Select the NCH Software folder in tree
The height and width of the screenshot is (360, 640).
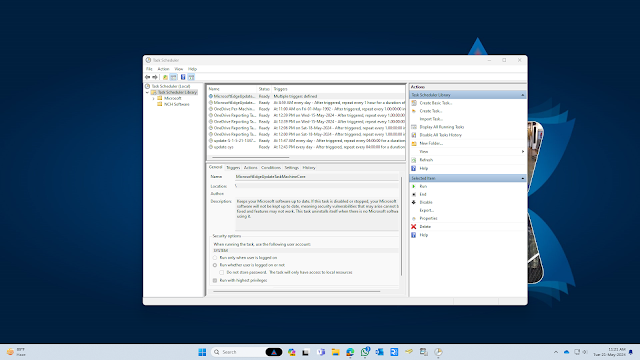click(x=176, y=104)
